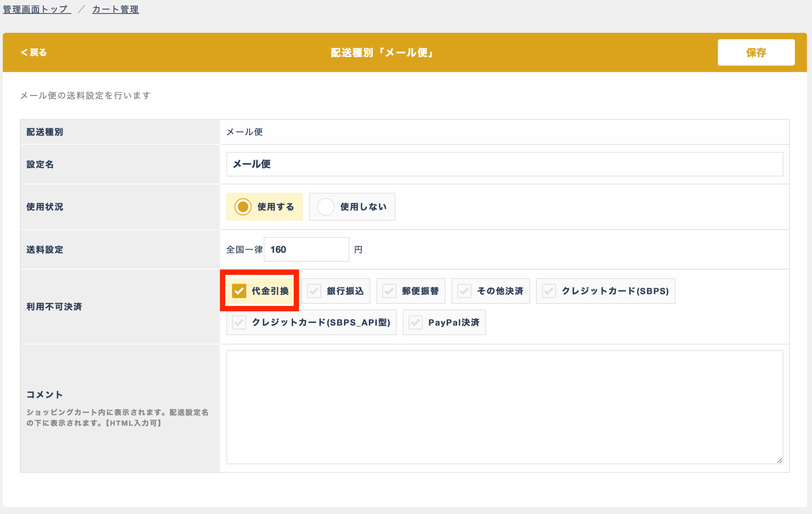This screenshot has height=514, width=812.
Task: Open the 管理画面トップ breadcrumb link
Action: pos(36,9)
